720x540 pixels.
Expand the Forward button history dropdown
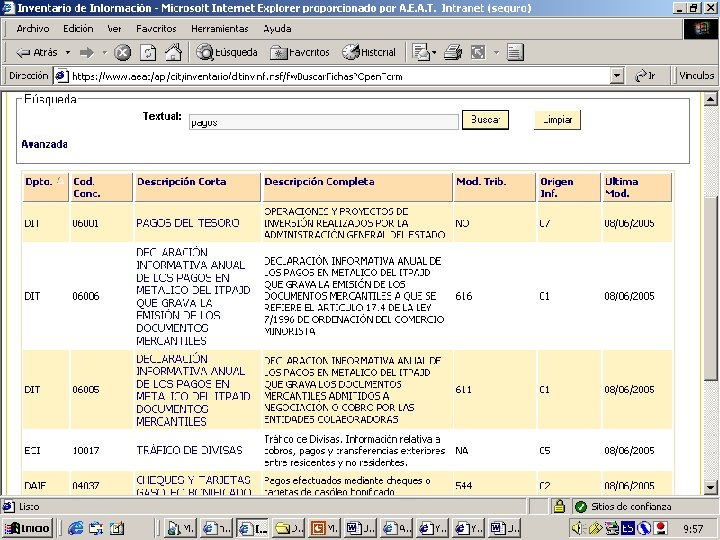[103, 52]
